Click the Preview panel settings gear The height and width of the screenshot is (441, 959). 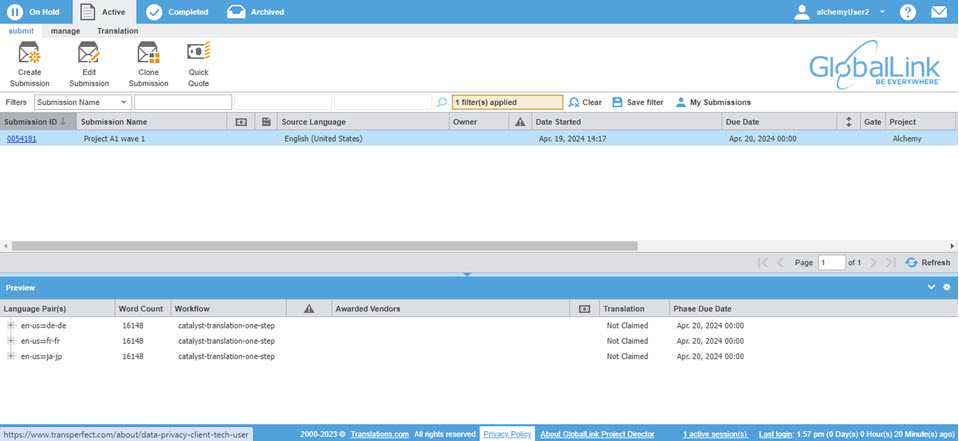tap(947, 287)
